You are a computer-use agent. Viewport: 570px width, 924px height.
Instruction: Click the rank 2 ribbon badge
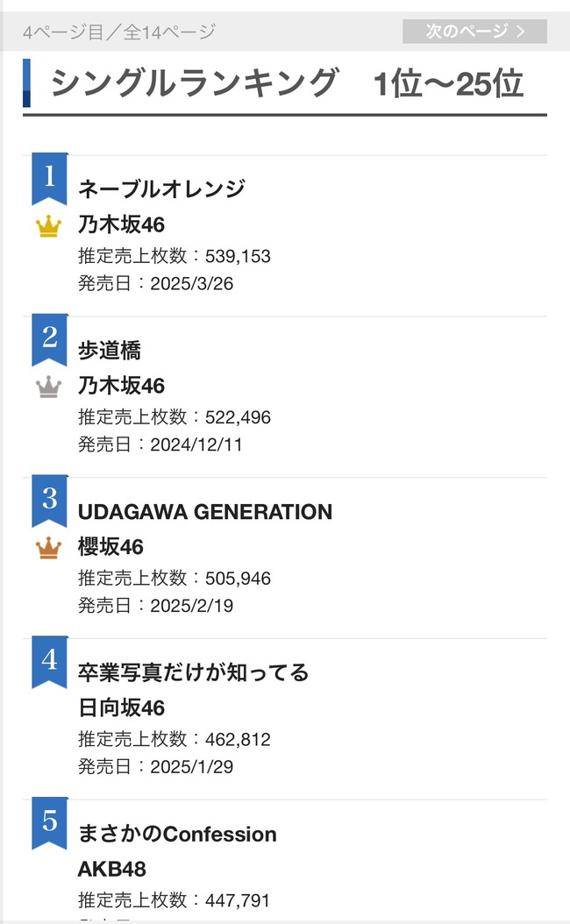(x=49, y=338)
